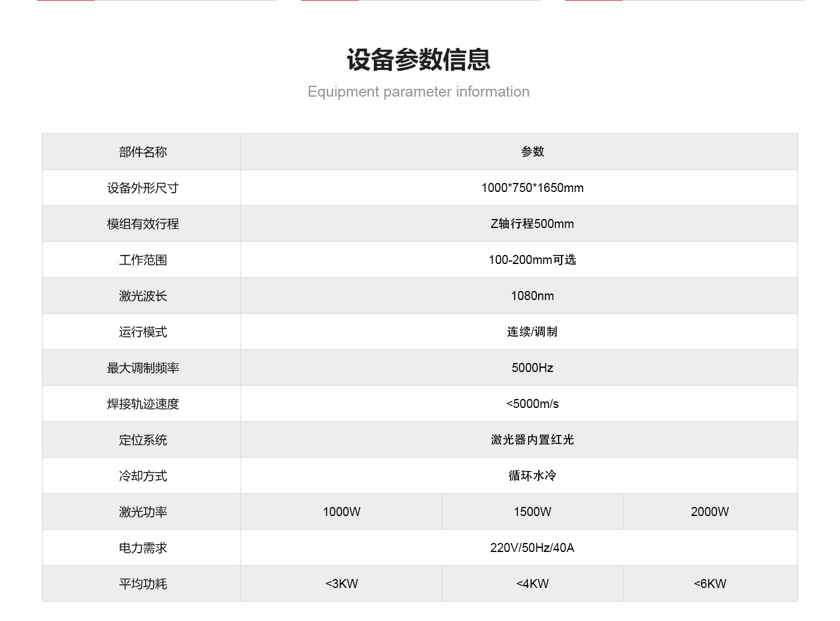
Task: Click the 设备外形尺寸 row label
Action: pos(142,188)
